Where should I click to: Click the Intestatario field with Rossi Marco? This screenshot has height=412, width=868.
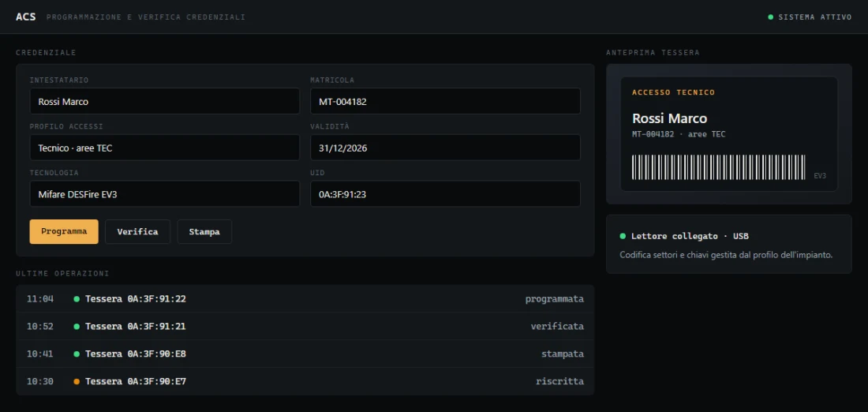(164, 101)
